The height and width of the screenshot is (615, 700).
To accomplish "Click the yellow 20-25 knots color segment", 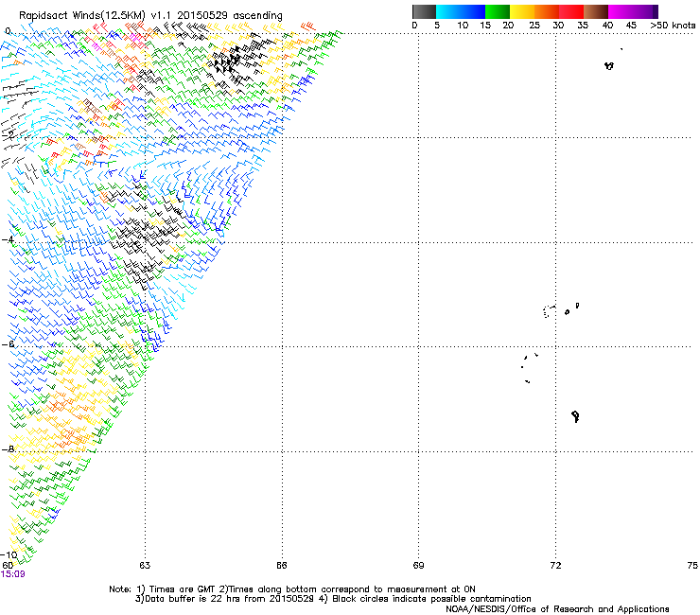I will point(522,11).
